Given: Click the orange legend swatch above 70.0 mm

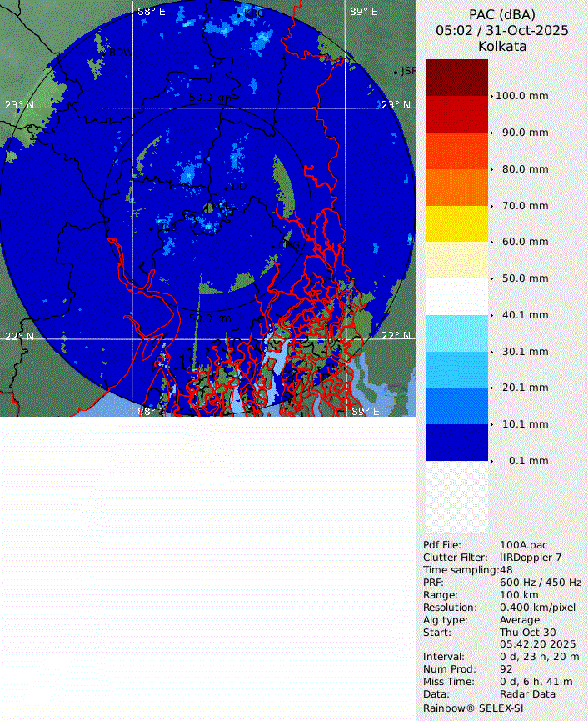Looking at the screenshot, I should tap(456, 187).
